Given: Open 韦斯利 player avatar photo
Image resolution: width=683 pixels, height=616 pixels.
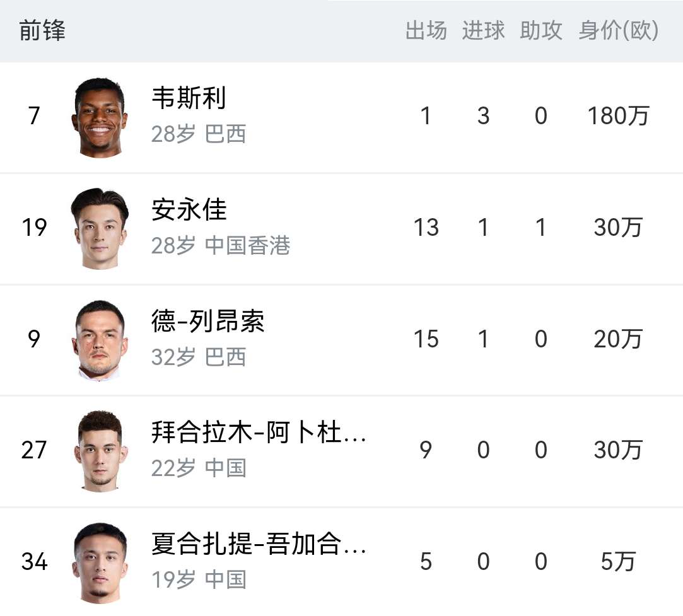Looking at the screenshot, I should pyautogui.click(x=100, y=117).
